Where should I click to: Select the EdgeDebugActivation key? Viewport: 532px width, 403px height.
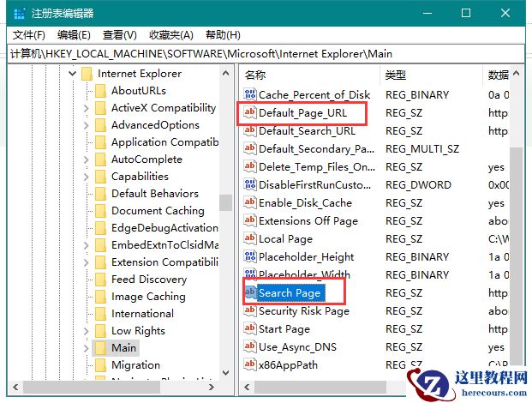[164, 227]
